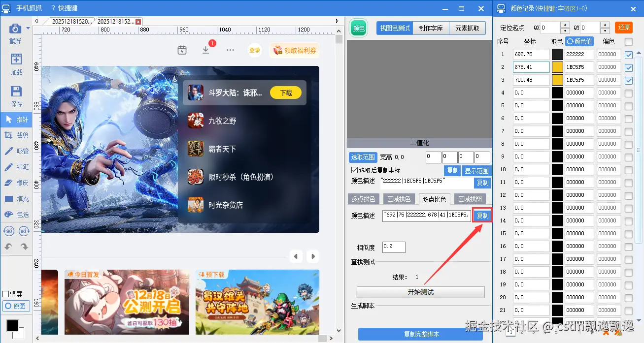Switch to the 找图色测试 tab

pyautogui.click(x=395, y=28)
